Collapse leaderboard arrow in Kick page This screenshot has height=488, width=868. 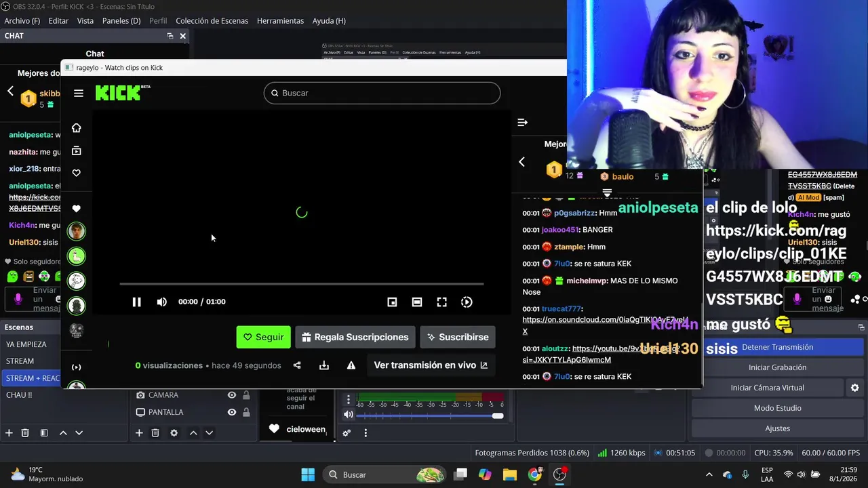point(521,162)
